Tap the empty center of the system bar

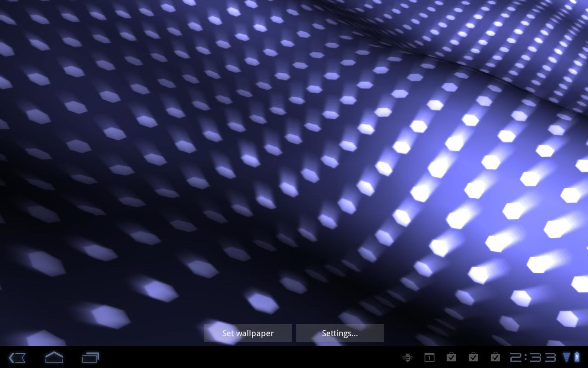tap(230, 358)
